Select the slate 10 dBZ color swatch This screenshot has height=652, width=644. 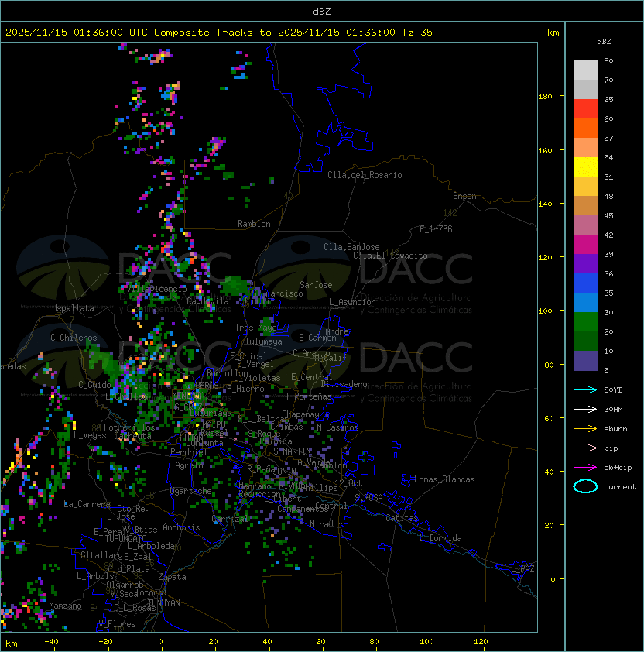tap(585, 361)
